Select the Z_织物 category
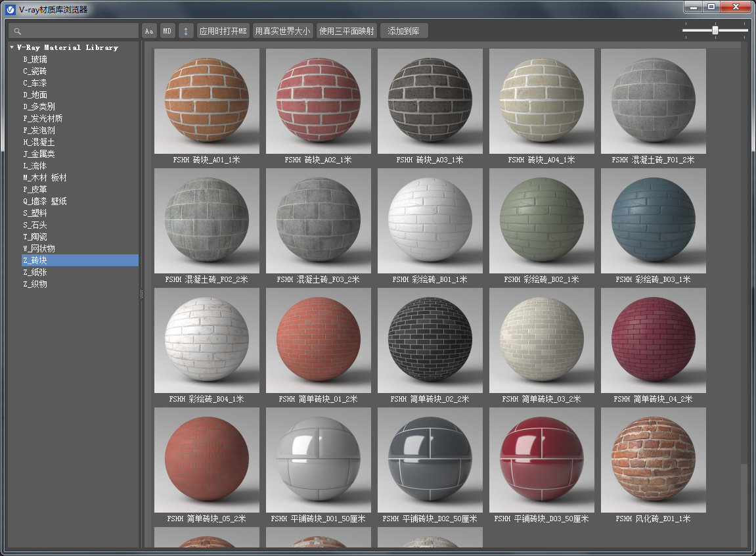 [x=35, y=284]
